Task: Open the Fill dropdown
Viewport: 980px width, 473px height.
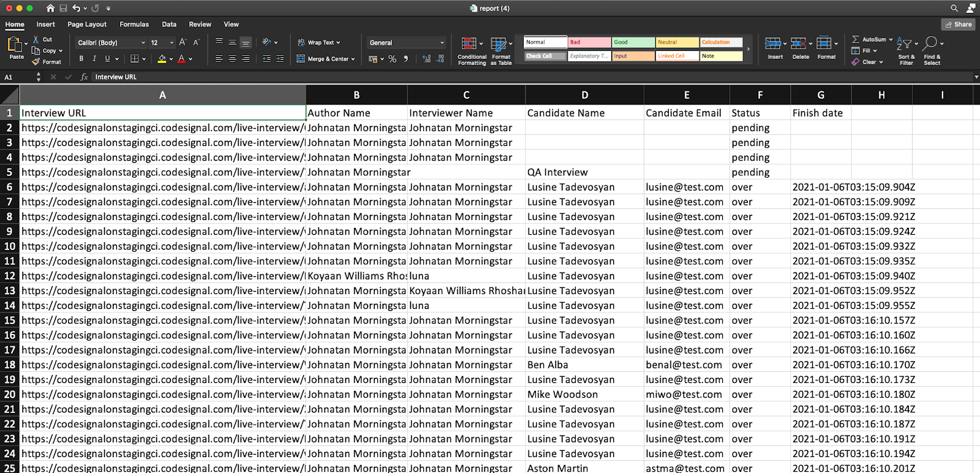Action: pyautogui.click(x=864, y=50)
